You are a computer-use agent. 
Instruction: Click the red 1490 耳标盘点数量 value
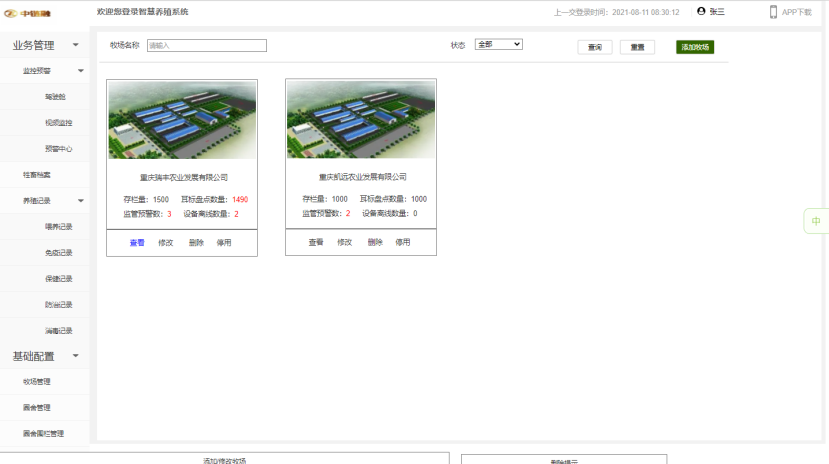240,199
